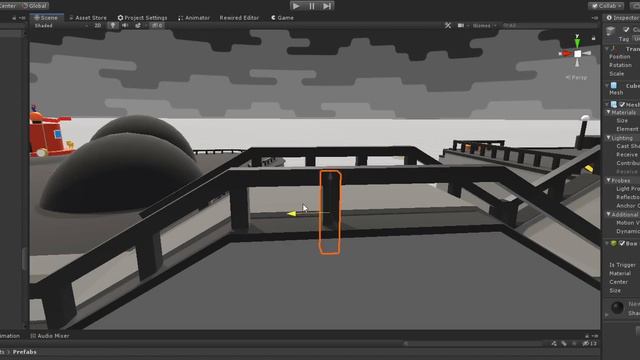Advance one frame with the Step button
640x360 pixels.
coord(327,6)
